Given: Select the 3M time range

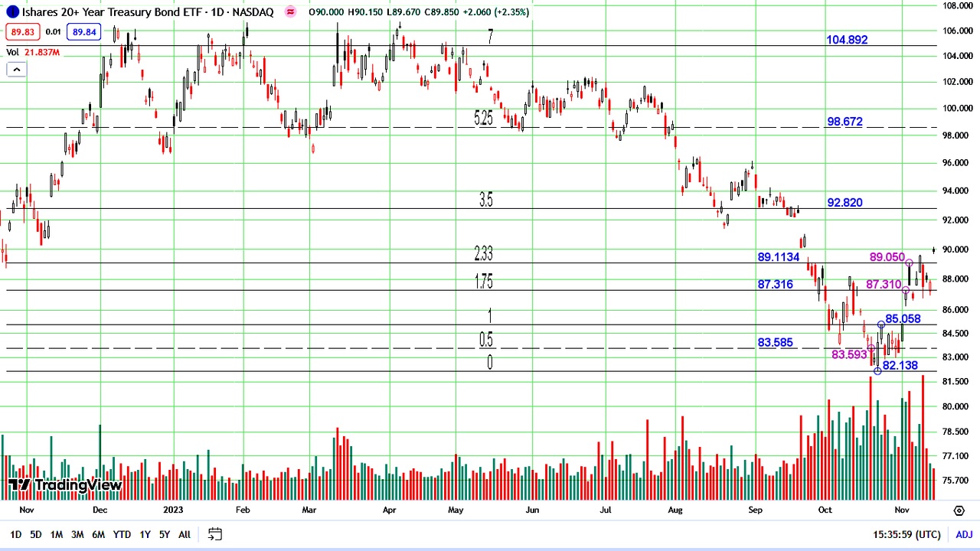Looking at the screenshot, I should pyautogui.click(x=77, y=534).
